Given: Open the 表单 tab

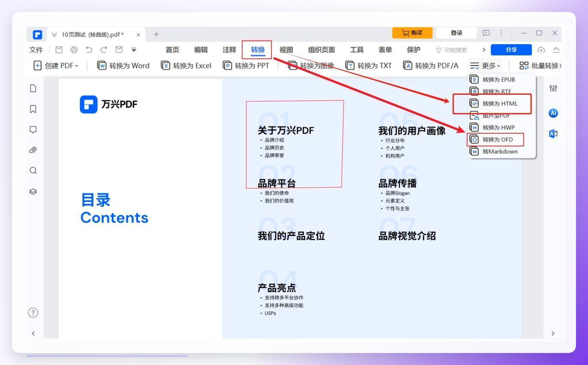Looking at the screenshot, I should pos(385,50).
